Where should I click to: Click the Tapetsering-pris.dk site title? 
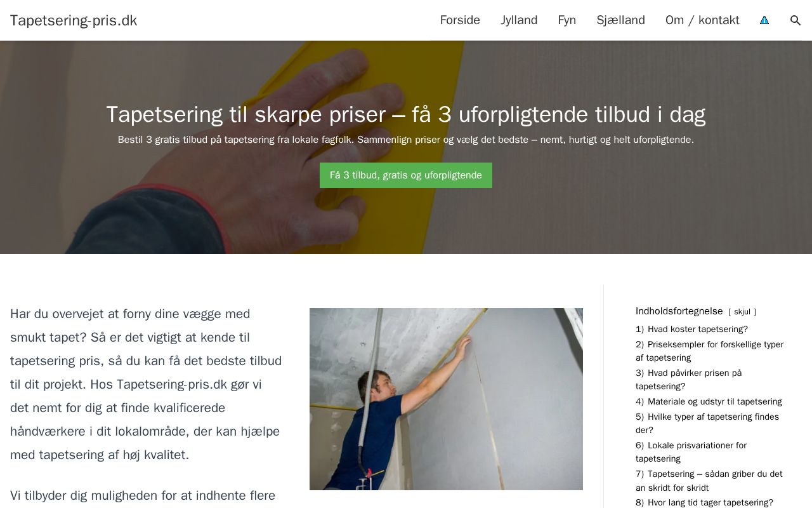coord(74,20)
